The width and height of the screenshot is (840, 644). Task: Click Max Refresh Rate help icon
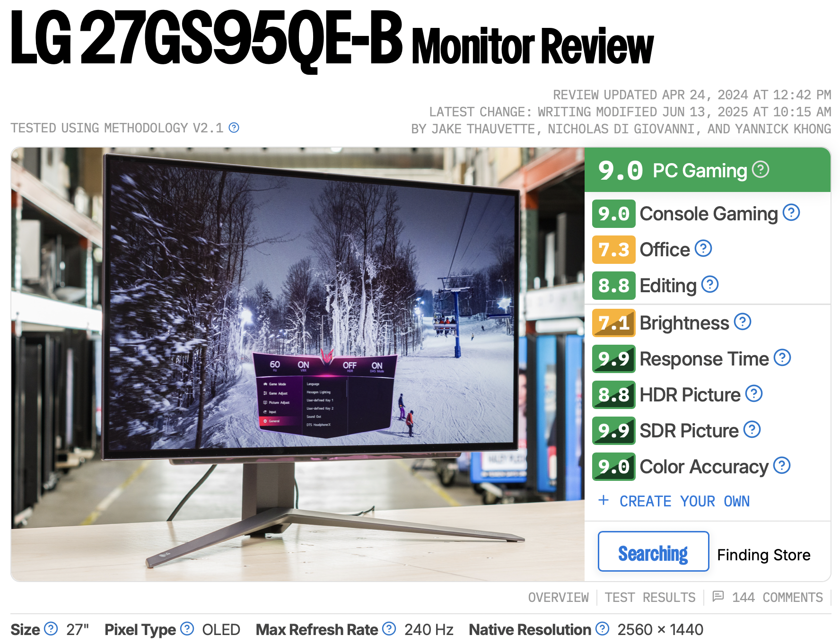[x=389, y=629]
